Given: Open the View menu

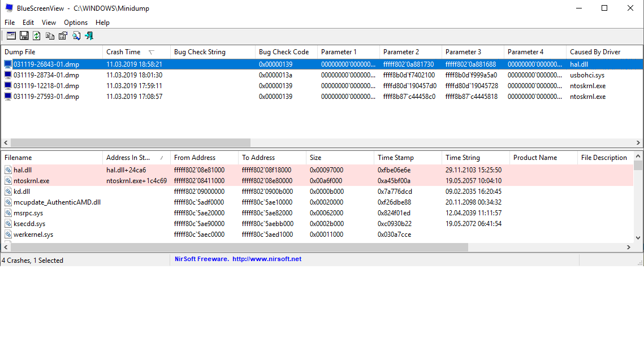Looking at the screenshot, I should [49, 22].
